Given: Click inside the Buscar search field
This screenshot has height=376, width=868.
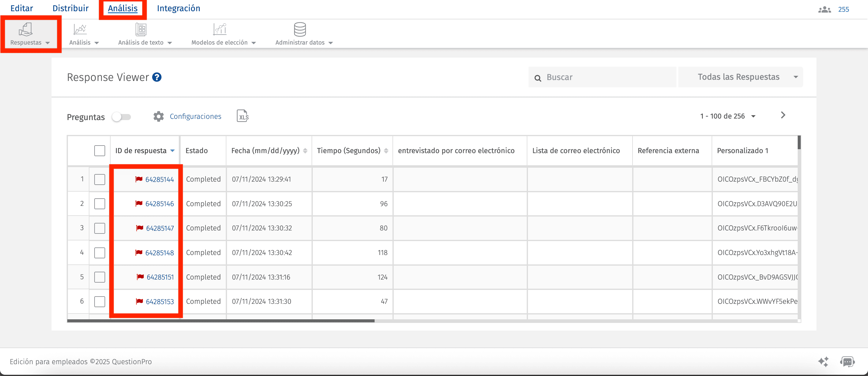Looking at the screenshot, I should click(x=603, y=77).
